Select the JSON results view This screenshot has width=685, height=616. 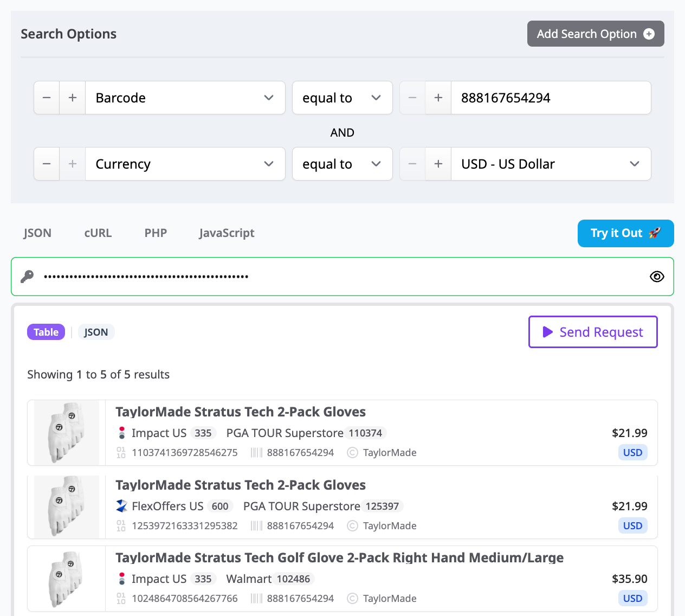[x=96, y=332]
